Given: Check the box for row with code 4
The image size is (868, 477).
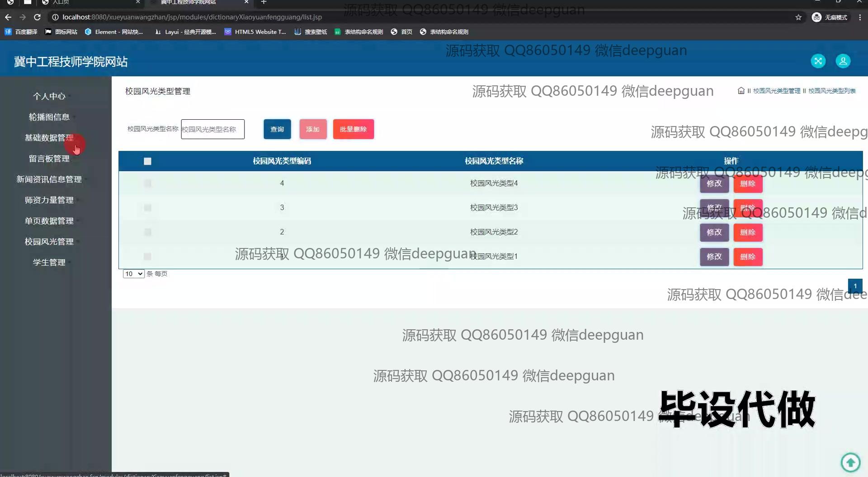Looking at the screenshot, I should point(147,183).
